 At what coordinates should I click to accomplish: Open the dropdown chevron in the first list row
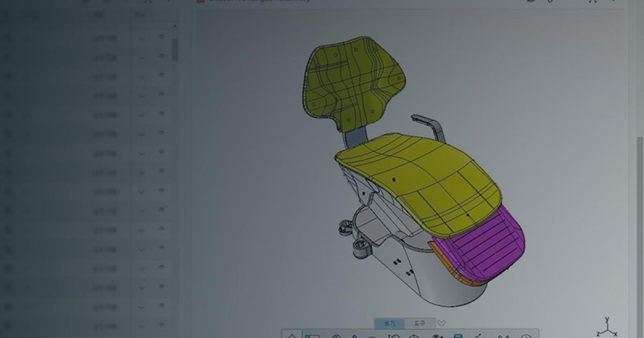coord(142,38)
